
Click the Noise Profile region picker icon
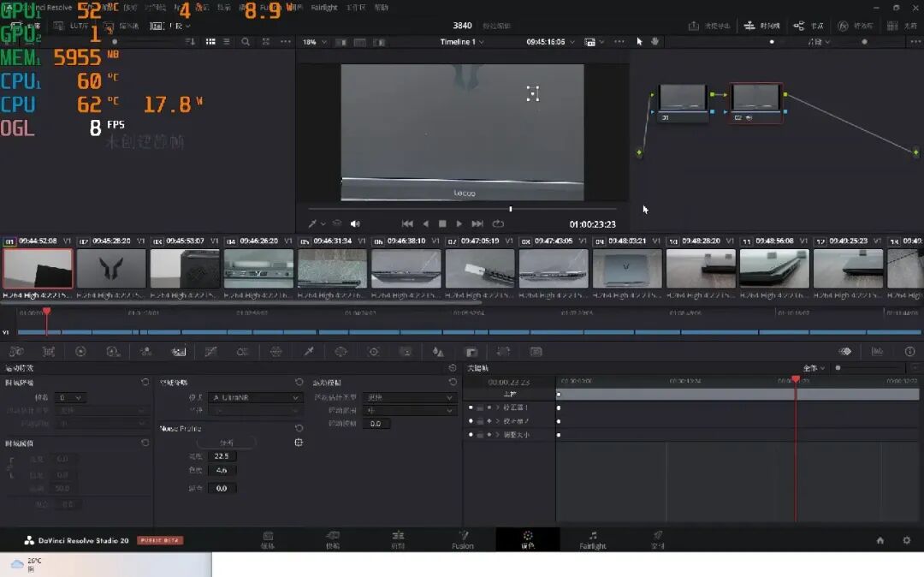coord(299,442)
